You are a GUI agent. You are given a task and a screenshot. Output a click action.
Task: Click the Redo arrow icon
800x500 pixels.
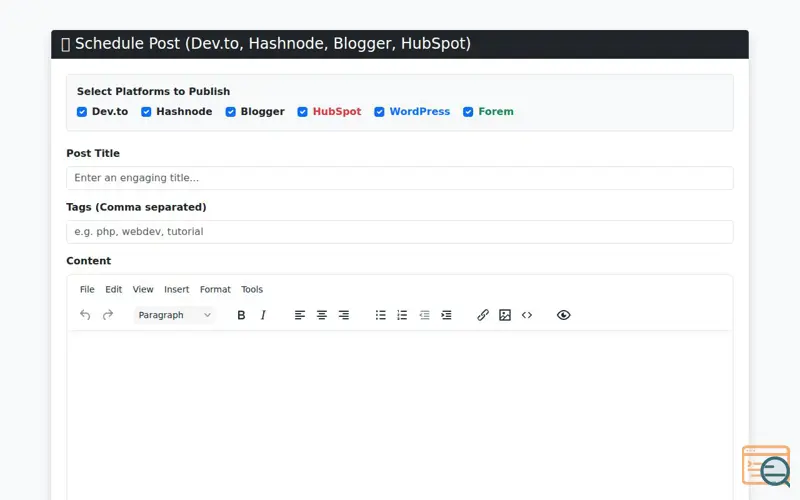coord(108,315)
